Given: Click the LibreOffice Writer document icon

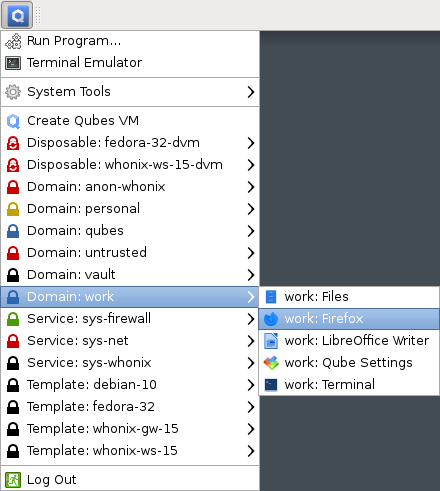Looking at the screenshot, I should coord(271,341).
